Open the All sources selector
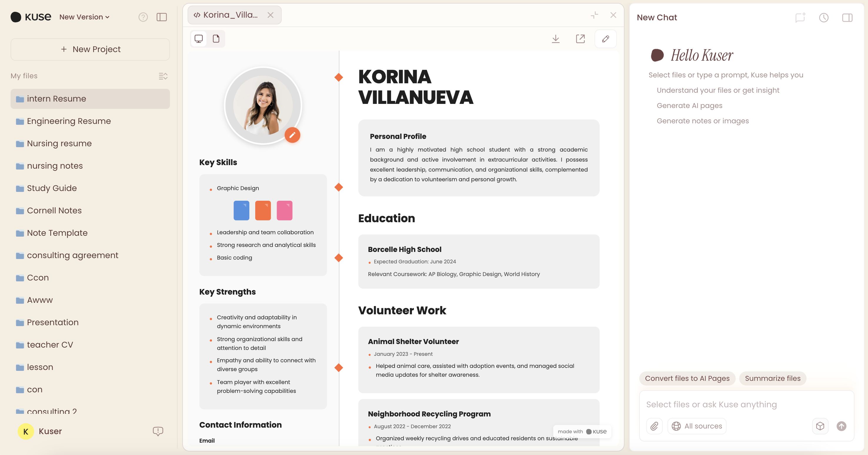Viewport: 868px width, 455px height. 697,426
